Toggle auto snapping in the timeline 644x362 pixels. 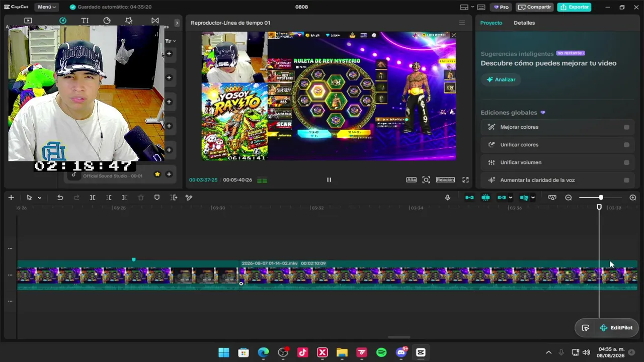click(x=486, y=198)
